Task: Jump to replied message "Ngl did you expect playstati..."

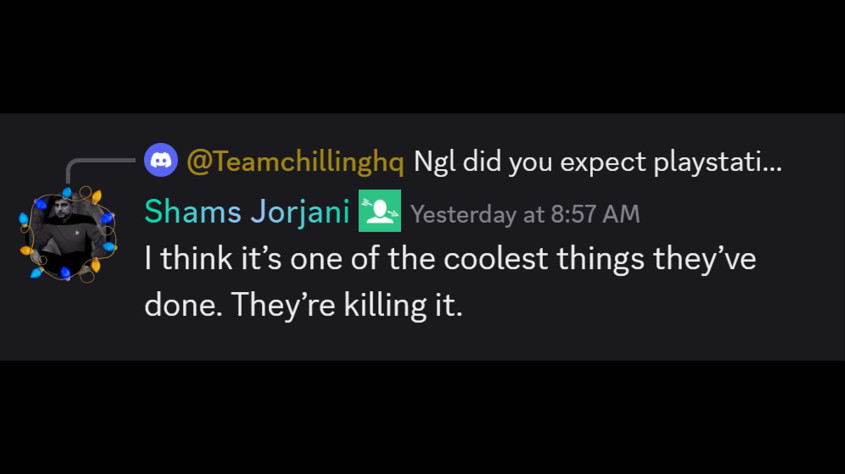Action: click(x=598, y=162)
